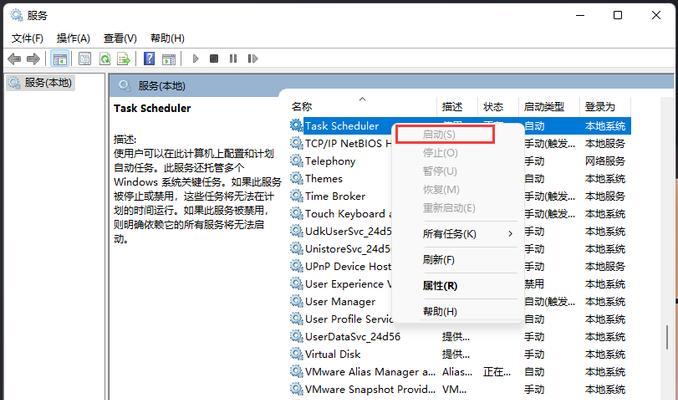Click the 网络服务 logon cell
Viewport: 678px width, 400px height.
(605, 161)
